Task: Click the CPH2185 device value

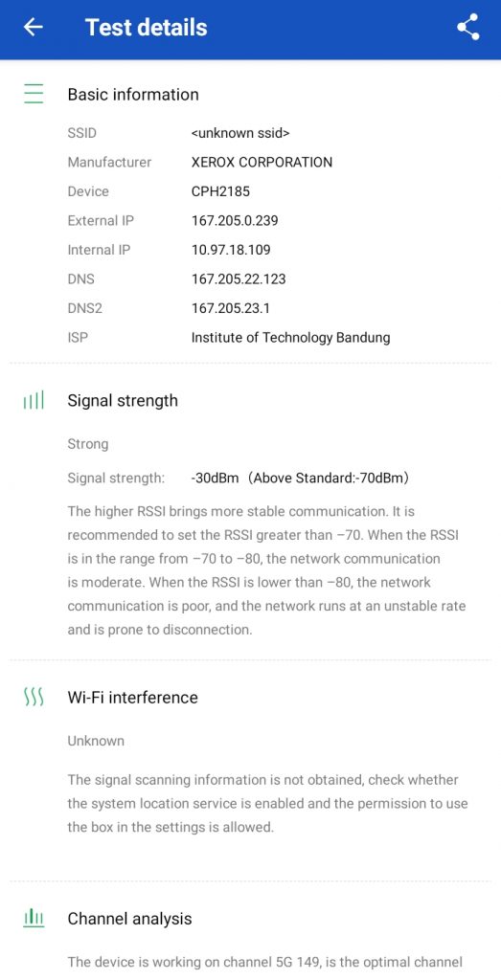Action: point(220,191)
